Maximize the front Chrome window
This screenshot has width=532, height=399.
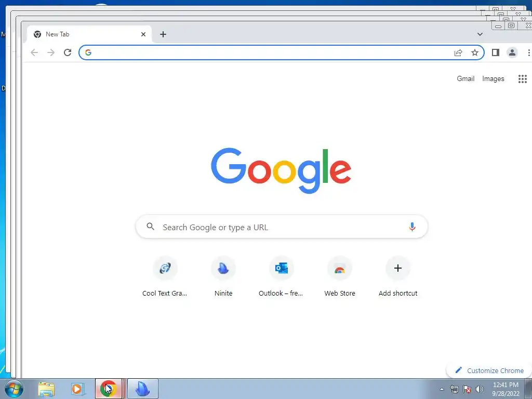511,25
